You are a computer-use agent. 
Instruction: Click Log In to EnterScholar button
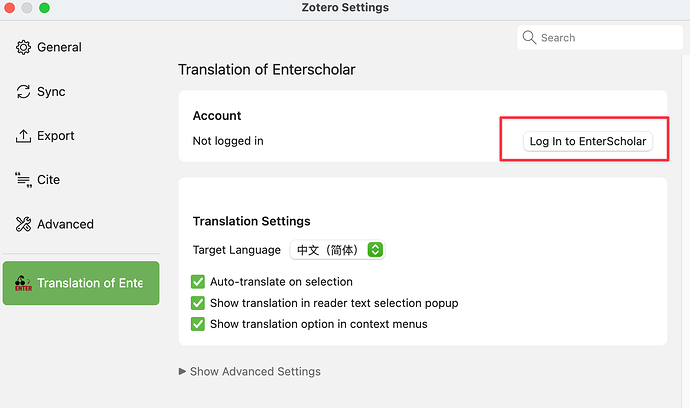[587, 141]
